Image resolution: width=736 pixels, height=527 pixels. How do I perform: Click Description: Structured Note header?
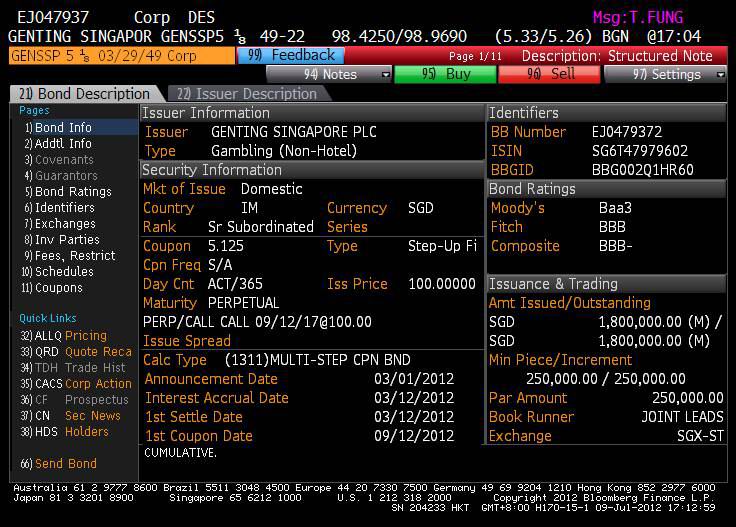point(617,56)
